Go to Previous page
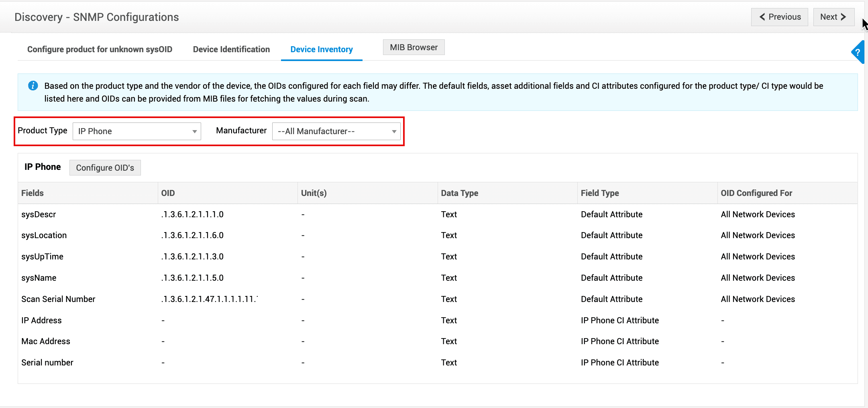 point(779,17)
